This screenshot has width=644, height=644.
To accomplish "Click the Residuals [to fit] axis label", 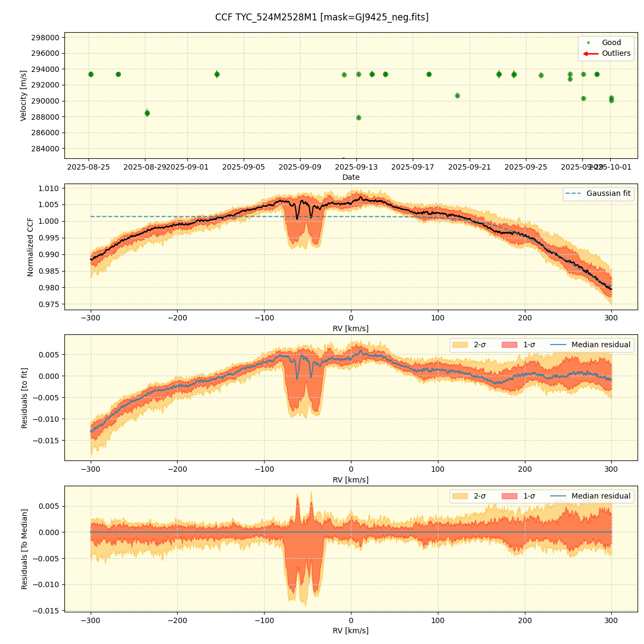I will 24,398.
